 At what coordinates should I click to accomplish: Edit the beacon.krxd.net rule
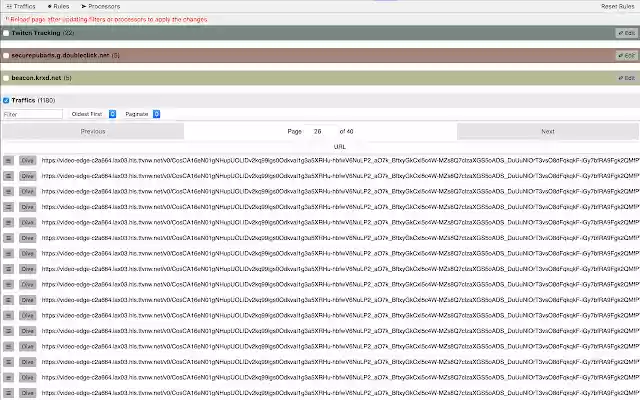click(x=627, y=78)
